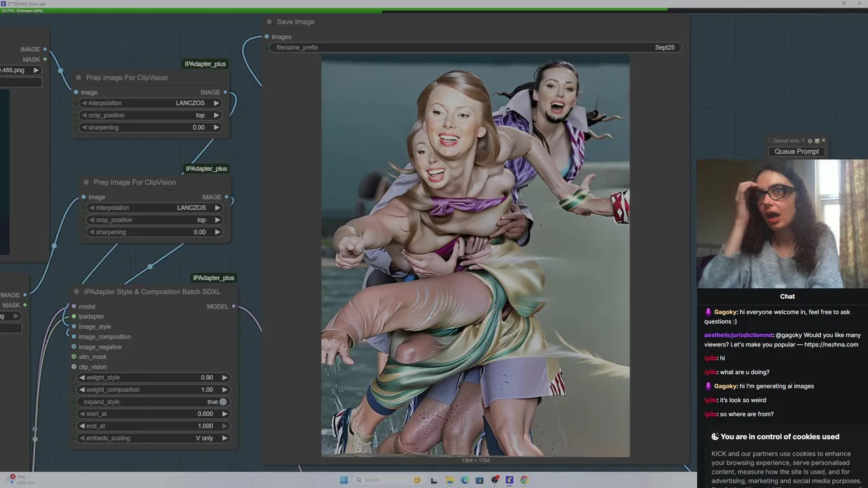Decrease weight_composition with left arrow
The width and height of the screenshot is (868, 488).
(83, 390)
